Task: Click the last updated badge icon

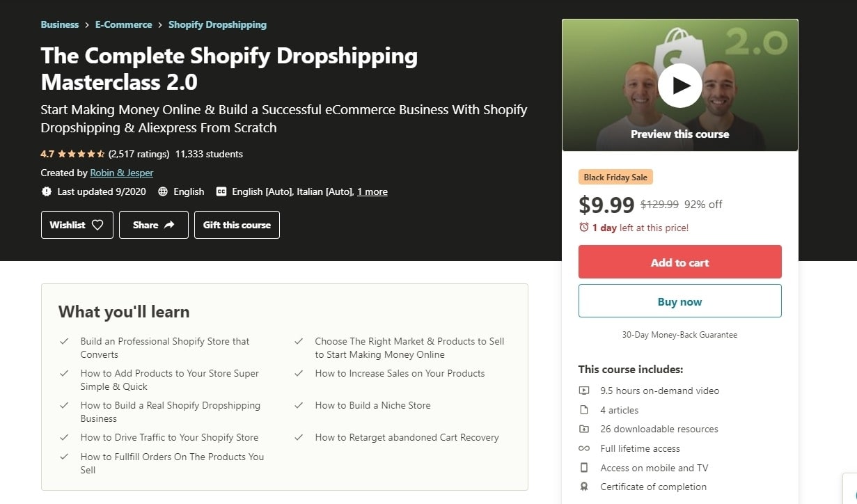Action: coord(47,191)
